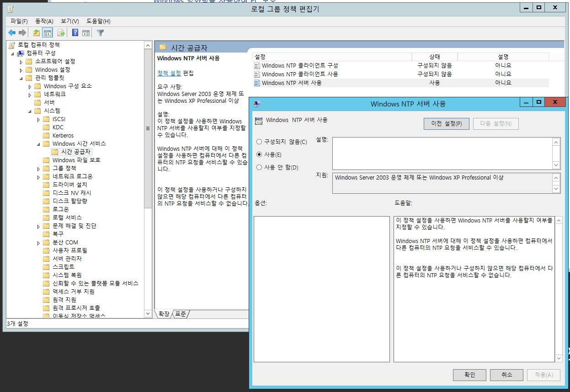Click the scroll down arrow of 도움말 pane
This screenshot has height=392, width=570.
click(x=558, y=358)
